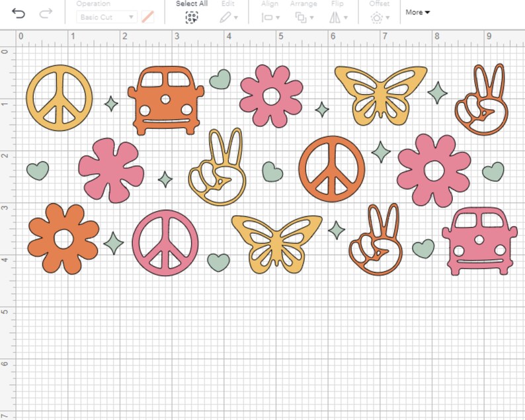Image resolution: width=525 pixels, height=420 pixels.
Task: Open the Flip dropdown
Action: point(338,17)
